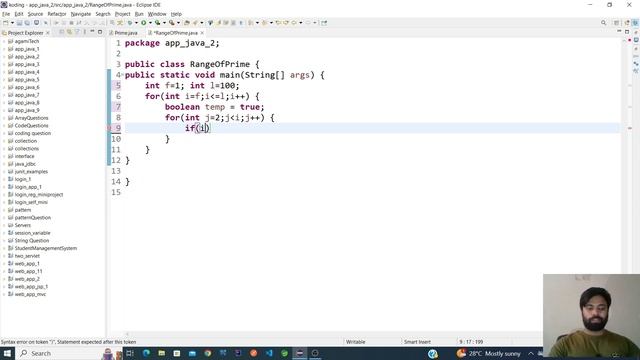The width and height of the screenshot is (640, 360).
Task: Click the Smart Insert status bar entry
Action: [x=417, y=342]
